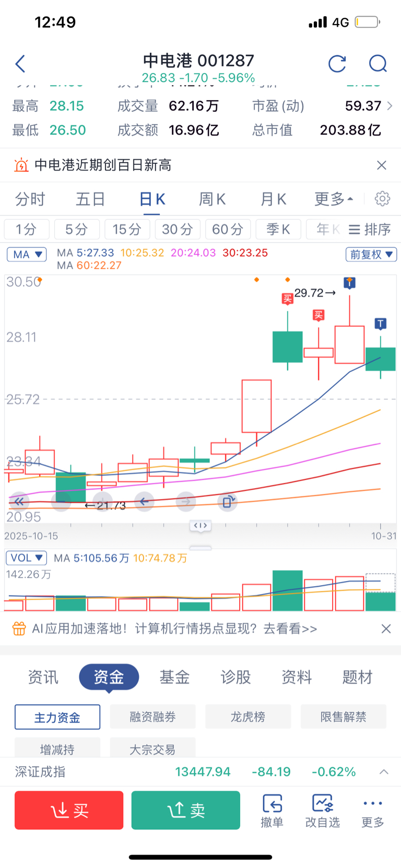The width and height of the screenshot is (401, 868).
Task: Open the AI application promo link
Action: [174, 628]
